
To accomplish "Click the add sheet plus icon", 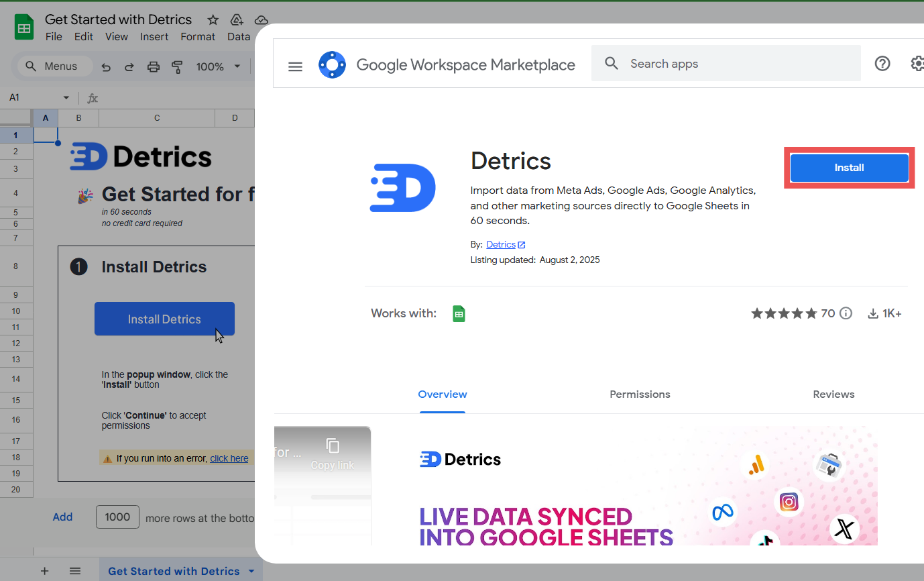I will coord(45,571).
